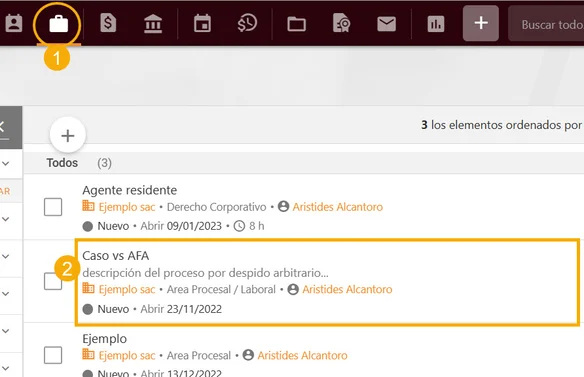Open Aristides Alcantoro in Caso vs AFA row

pos(347,289)
